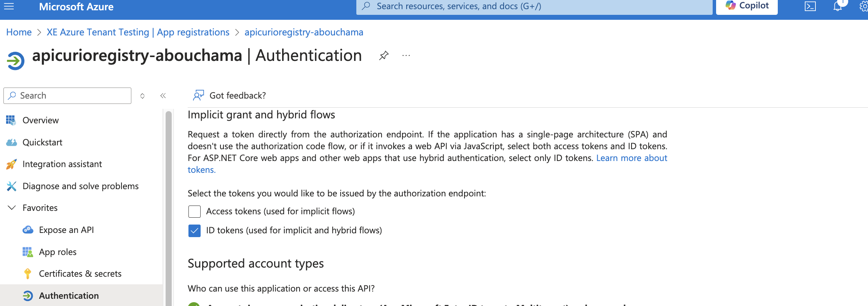The width and height of the screenshot is (868, 306).
Task: Uncheck ID tokens checkbox
Action: [x=195, y=231]
